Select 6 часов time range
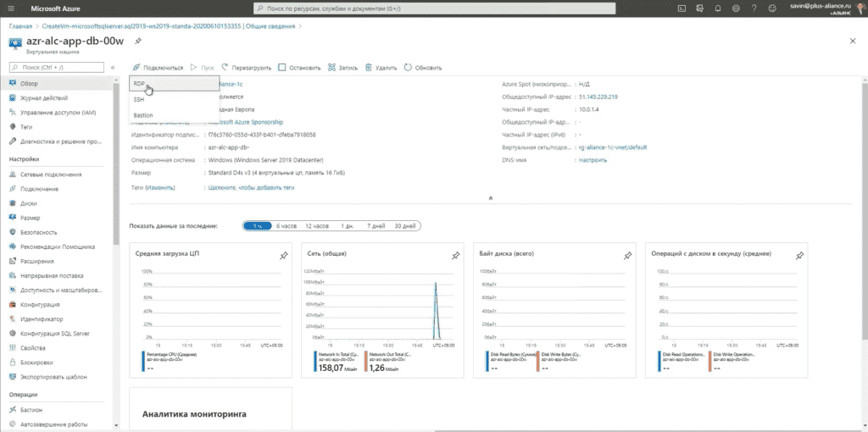 click(x=287, y=226)
